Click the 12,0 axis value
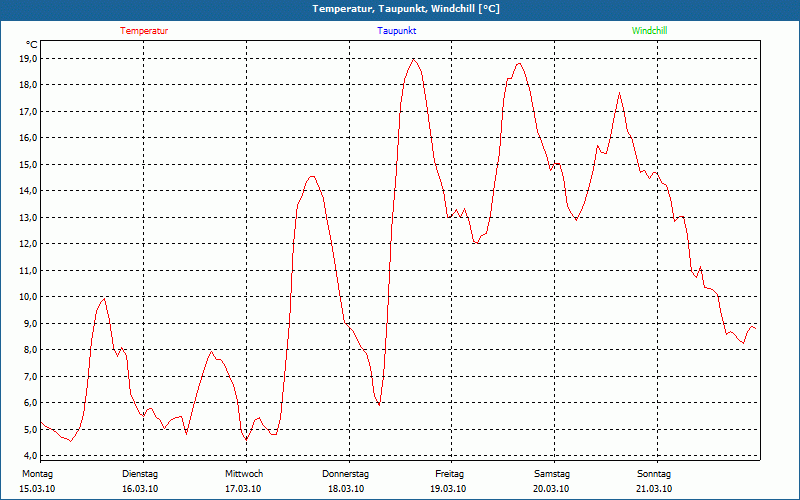Screen dimensions: 800x500 tap(29, 244)
